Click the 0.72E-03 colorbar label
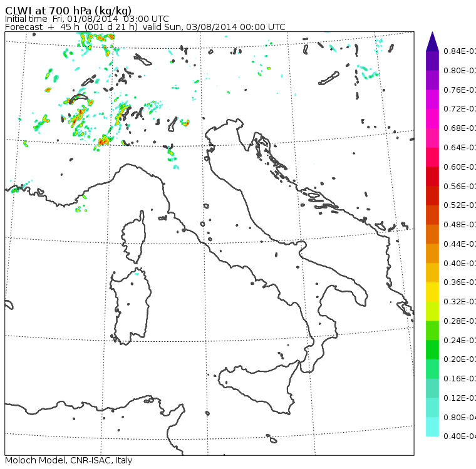The height and width of the screenshot is (469, 476). 460,109
